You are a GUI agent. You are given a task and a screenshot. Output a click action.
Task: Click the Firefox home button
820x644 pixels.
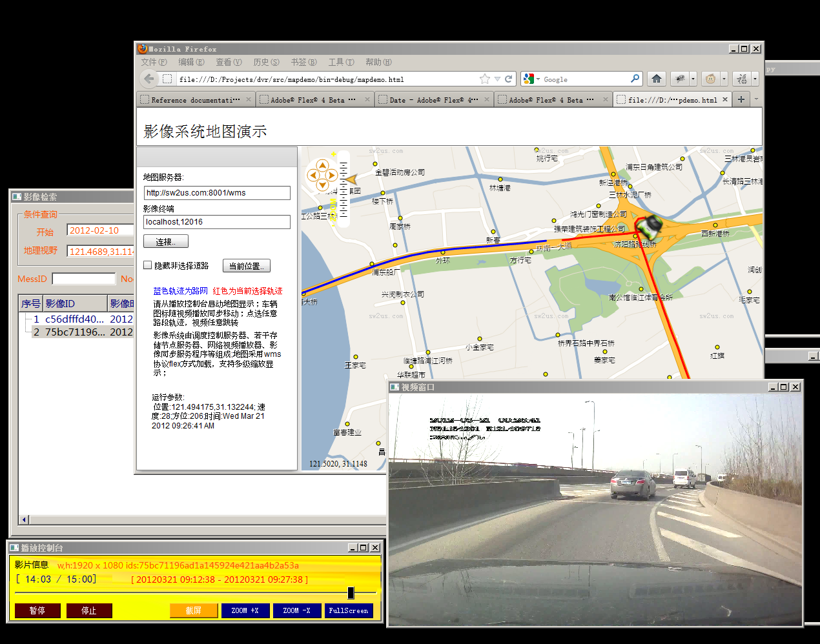[x=657, y=79]
